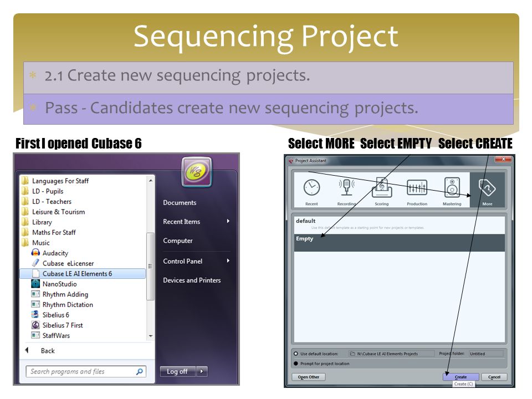Select the Production mixer icon

tap(417, 188)
